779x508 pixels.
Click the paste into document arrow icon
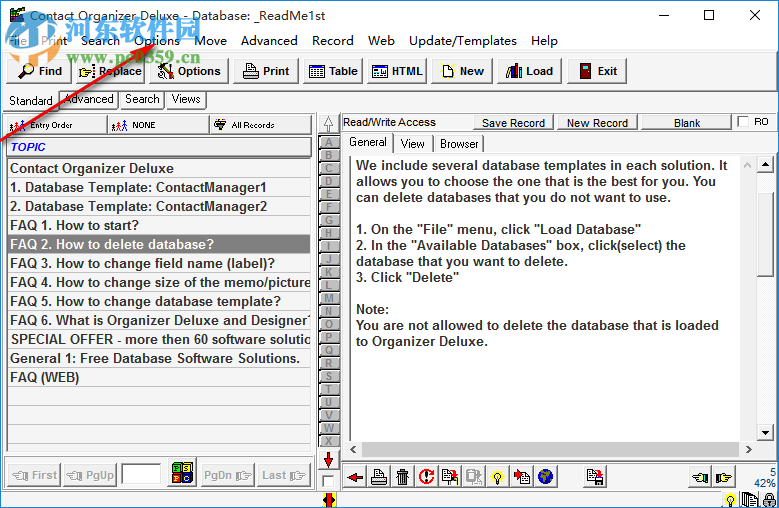pyautogui.click(x=521, y=477)
